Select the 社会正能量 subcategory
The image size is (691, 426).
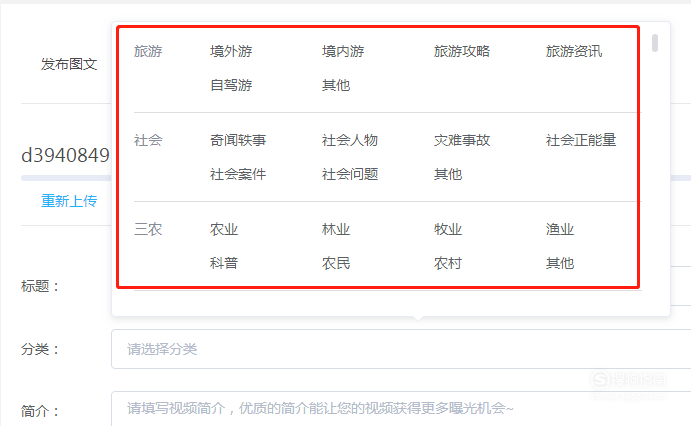tap(581, 141)
